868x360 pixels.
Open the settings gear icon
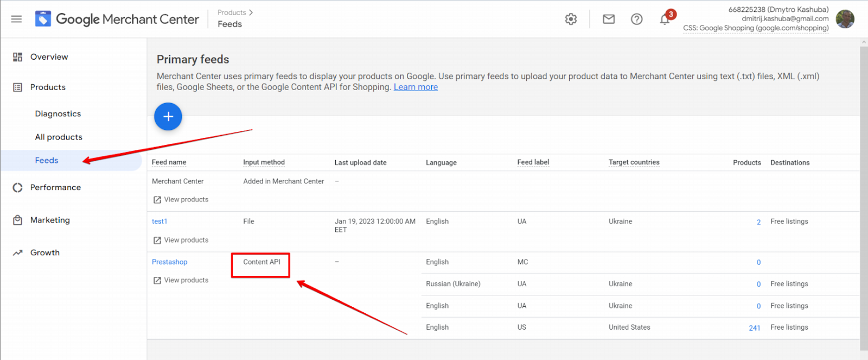(x=571, y=19)
